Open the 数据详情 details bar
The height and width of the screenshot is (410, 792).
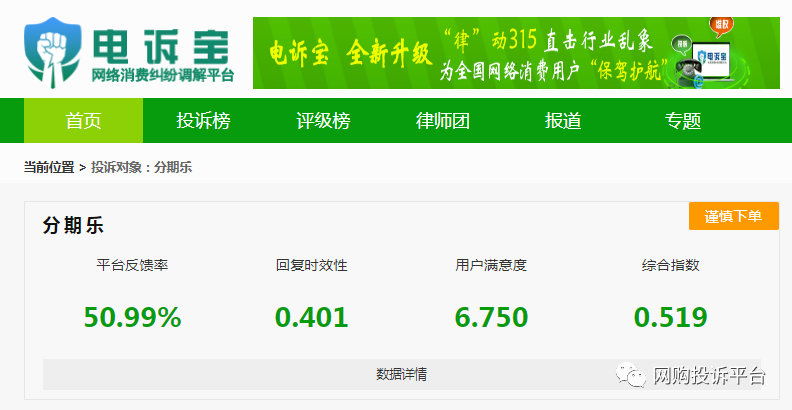[402, 374]
